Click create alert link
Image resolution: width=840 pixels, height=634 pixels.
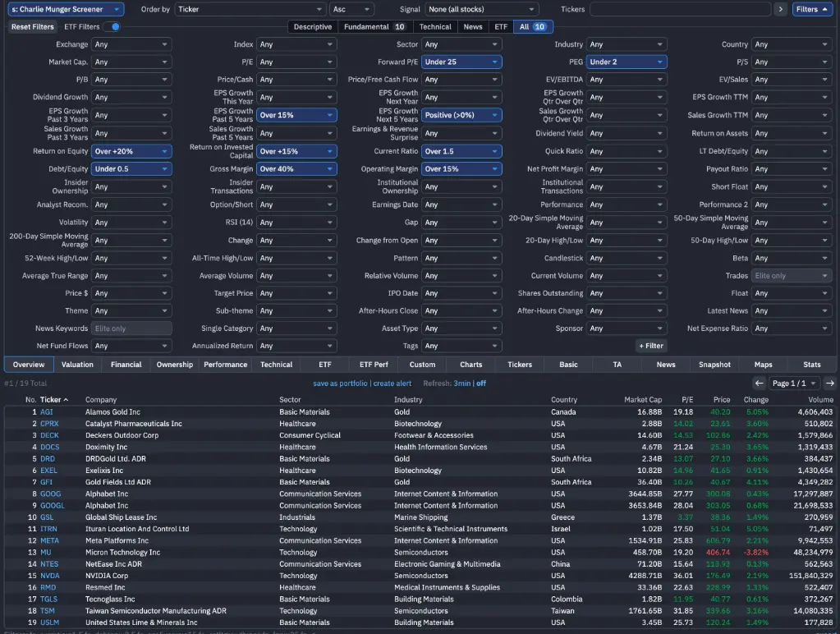pos(392,384)
